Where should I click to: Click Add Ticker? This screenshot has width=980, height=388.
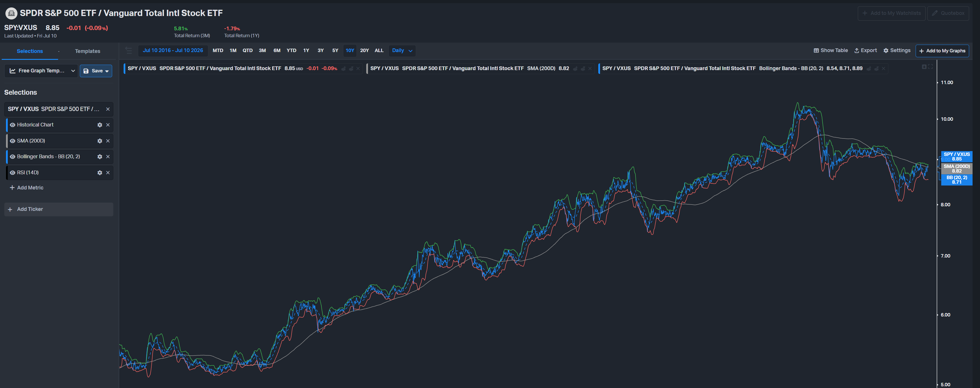(x=59, y=210)
